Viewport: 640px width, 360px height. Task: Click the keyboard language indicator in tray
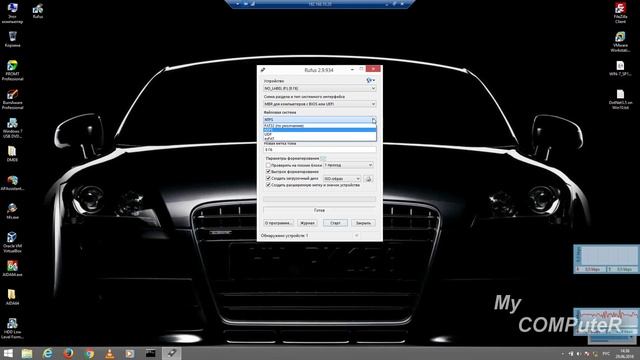(606, 353)
